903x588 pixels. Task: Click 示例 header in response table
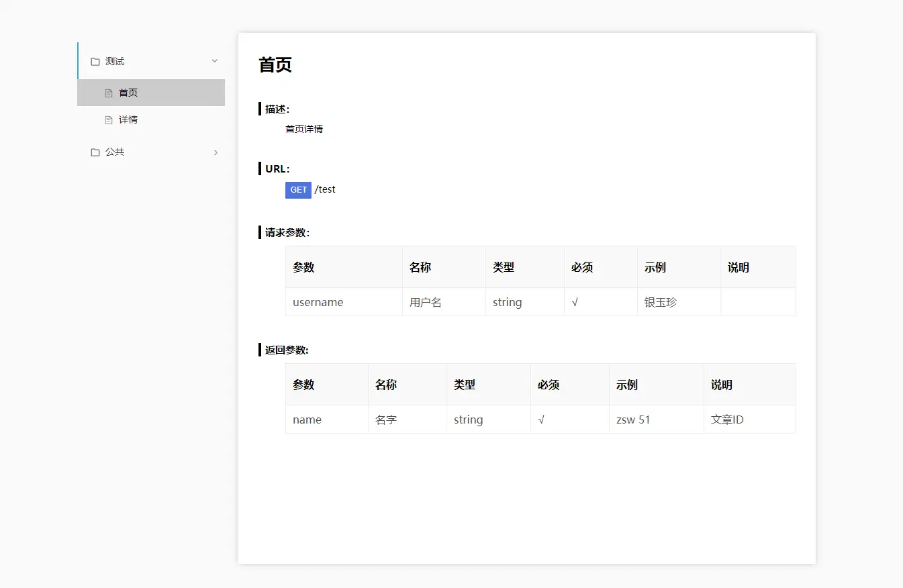point(657,385)
